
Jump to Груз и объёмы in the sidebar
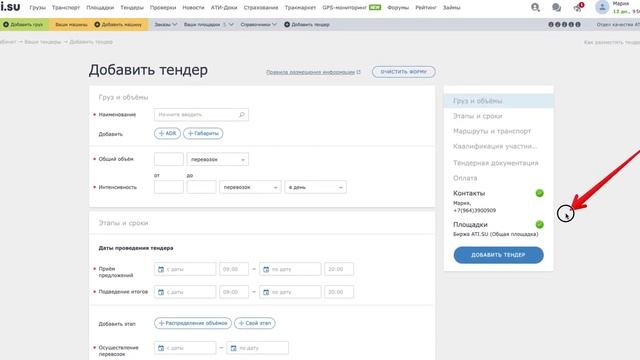click(x=498, y=101)
